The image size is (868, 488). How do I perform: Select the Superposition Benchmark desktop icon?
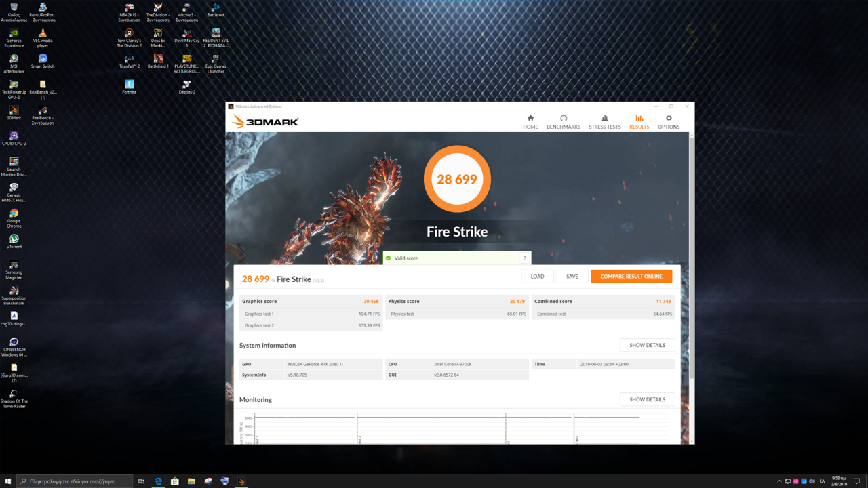[14, 296]
